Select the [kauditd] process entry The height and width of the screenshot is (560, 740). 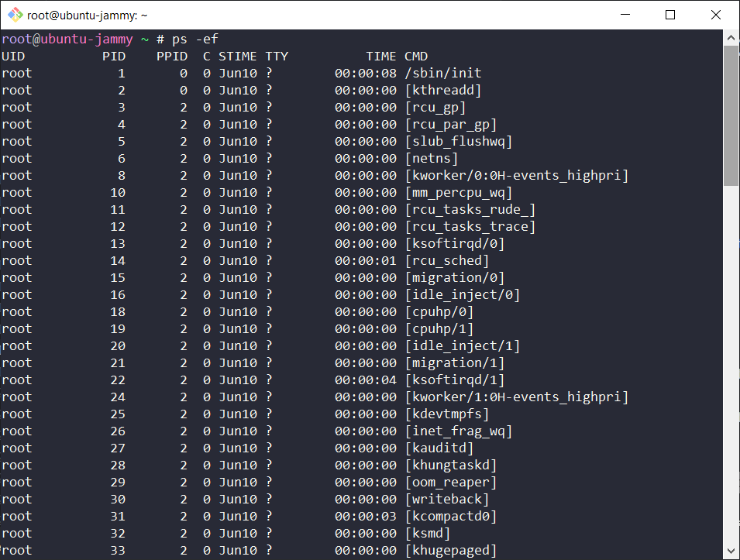(x=440, y=448)
